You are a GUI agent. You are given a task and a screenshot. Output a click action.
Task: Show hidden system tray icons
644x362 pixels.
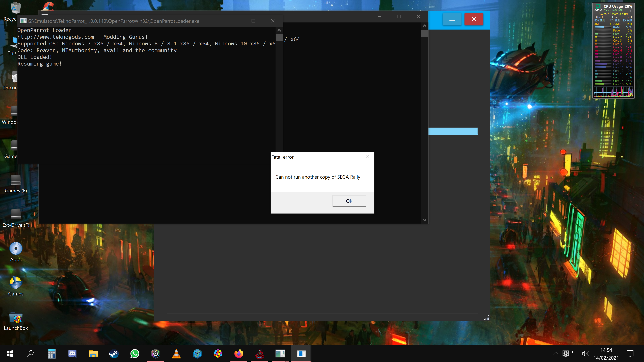point(555,353)
